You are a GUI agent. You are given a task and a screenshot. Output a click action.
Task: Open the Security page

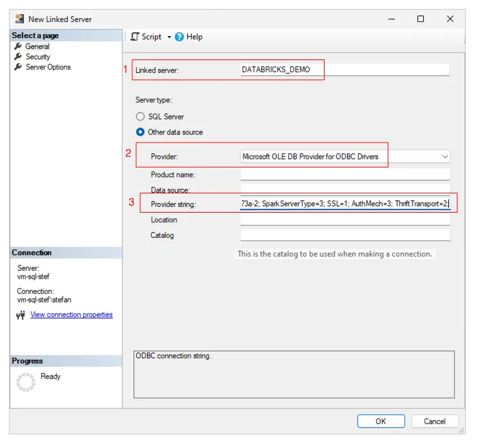click(37, 57)
